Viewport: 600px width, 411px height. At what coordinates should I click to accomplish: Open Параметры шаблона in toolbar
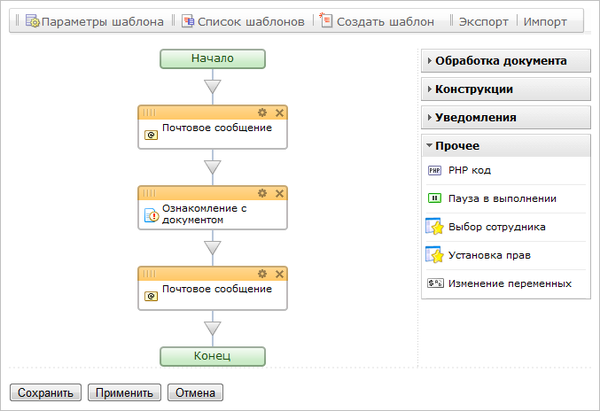pyautogui.click(x=93, y=21)
